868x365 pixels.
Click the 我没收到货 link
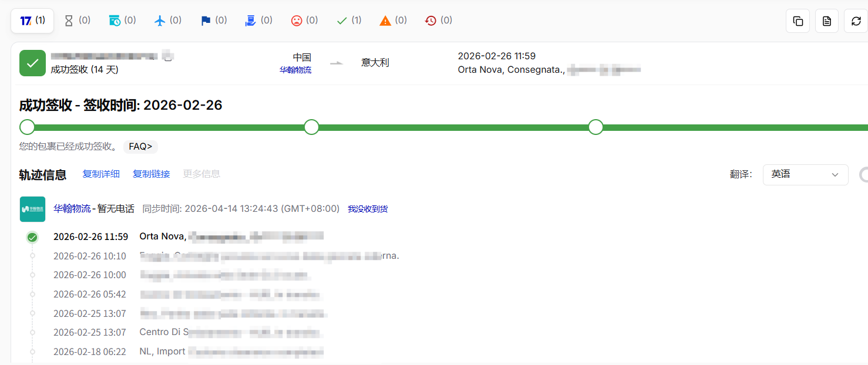click(x=368, y=209)
